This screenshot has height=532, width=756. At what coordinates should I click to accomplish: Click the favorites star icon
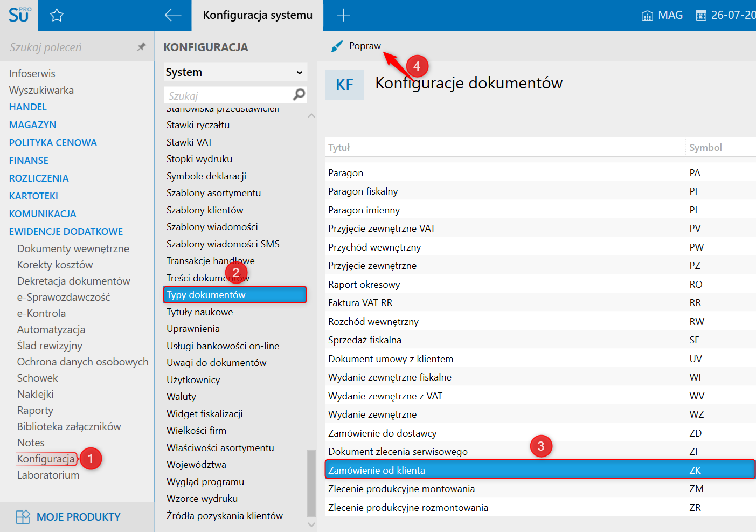[57, 15]
